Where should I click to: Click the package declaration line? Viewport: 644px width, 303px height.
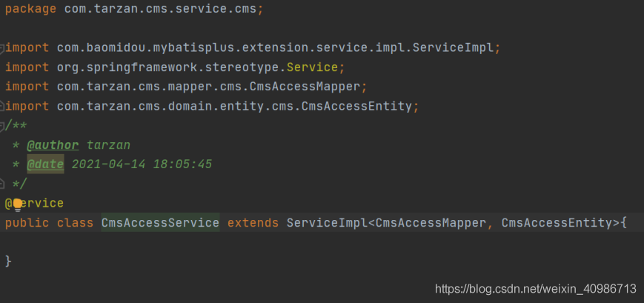pos(134,9)
